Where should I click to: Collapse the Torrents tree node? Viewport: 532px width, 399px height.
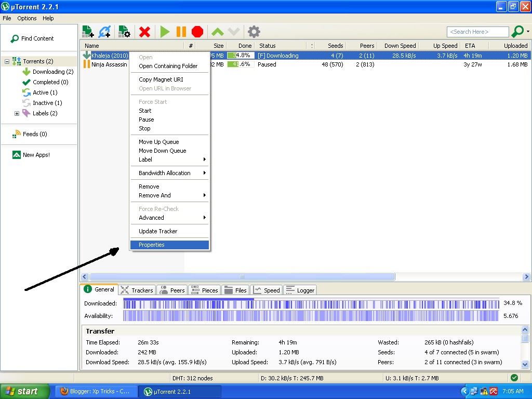[x=7, y=61]
